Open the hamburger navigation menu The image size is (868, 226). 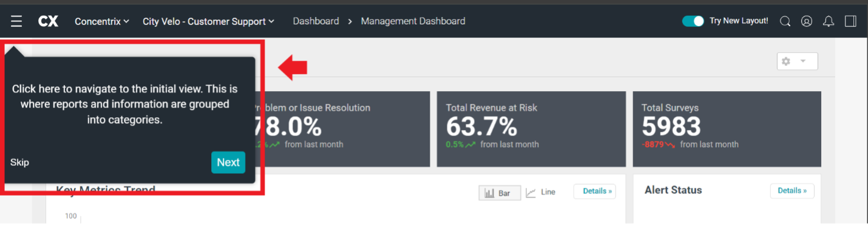pos(16,21)
